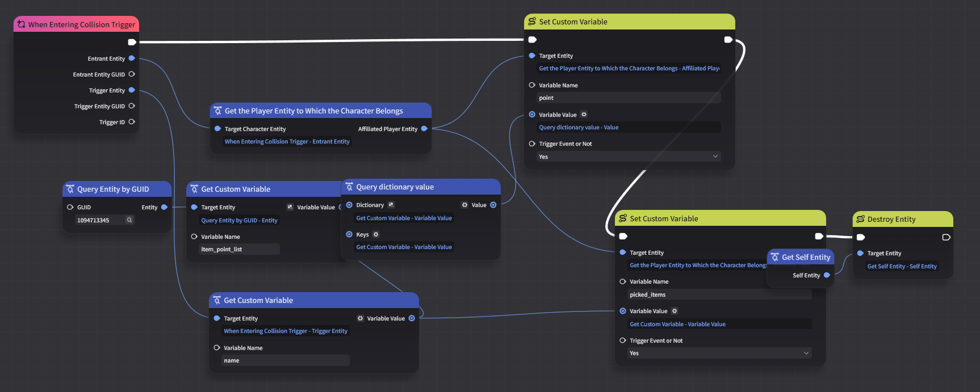Select Variable Name pin in picked_items node
Screen dimensions: 980x392
[x=623, y=281]
